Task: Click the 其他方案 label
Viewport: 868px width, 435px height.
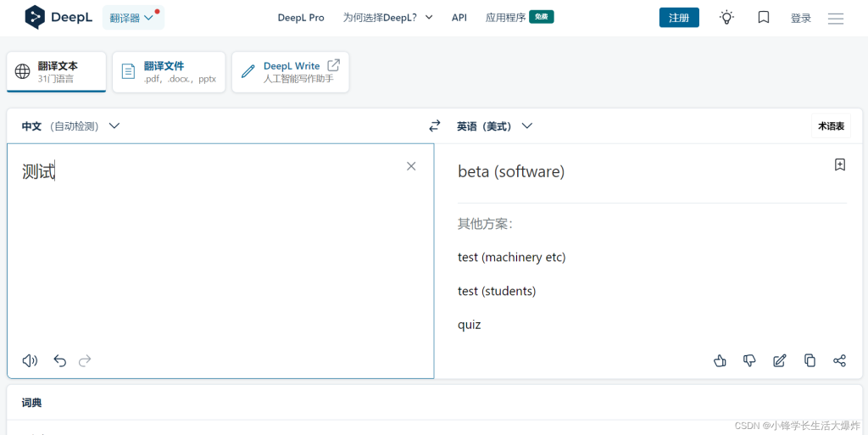Action: click(x=486, y=224)
